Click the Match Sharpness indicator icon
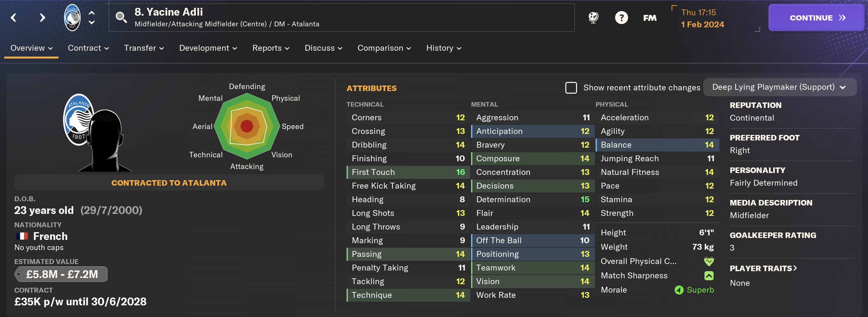The image size is (868, 317). pyautogui.click(x=709, y=276)
